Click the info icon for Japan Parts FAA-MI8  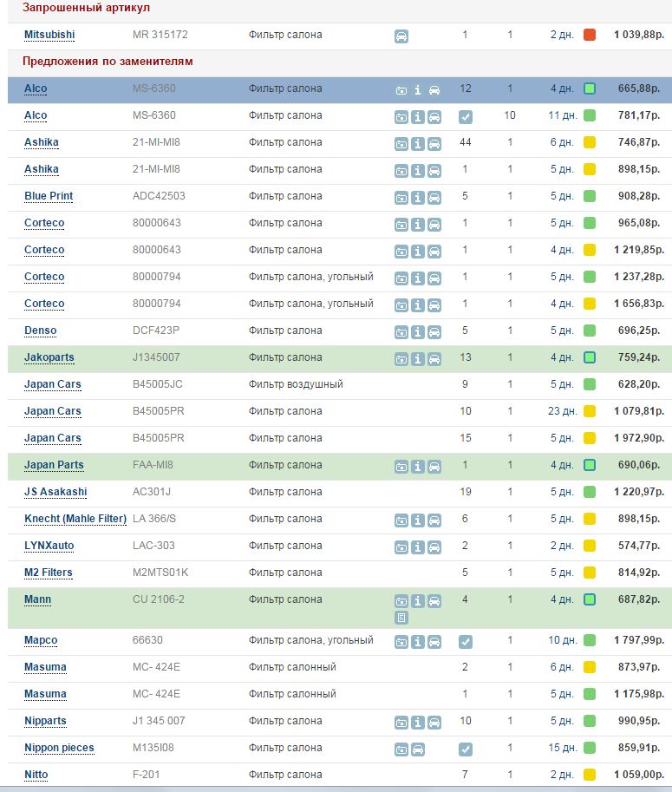(x=417, y=466)
